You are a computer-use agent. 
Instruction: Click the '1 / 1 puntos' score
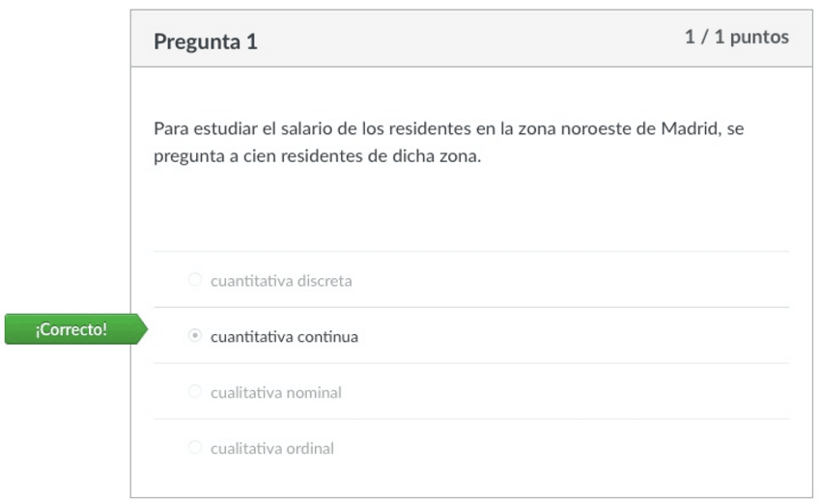(736, 38)
